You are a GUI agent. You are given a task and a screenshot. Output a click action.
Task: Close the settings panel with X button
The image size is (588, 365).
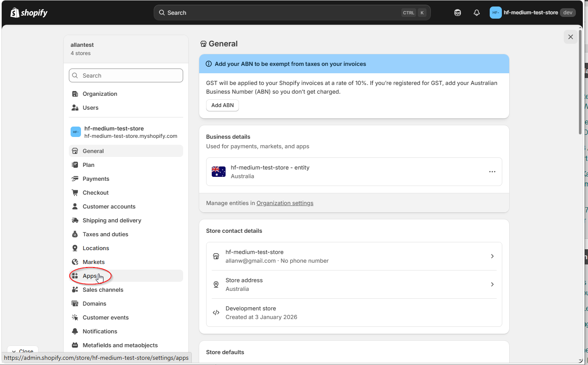570,37
